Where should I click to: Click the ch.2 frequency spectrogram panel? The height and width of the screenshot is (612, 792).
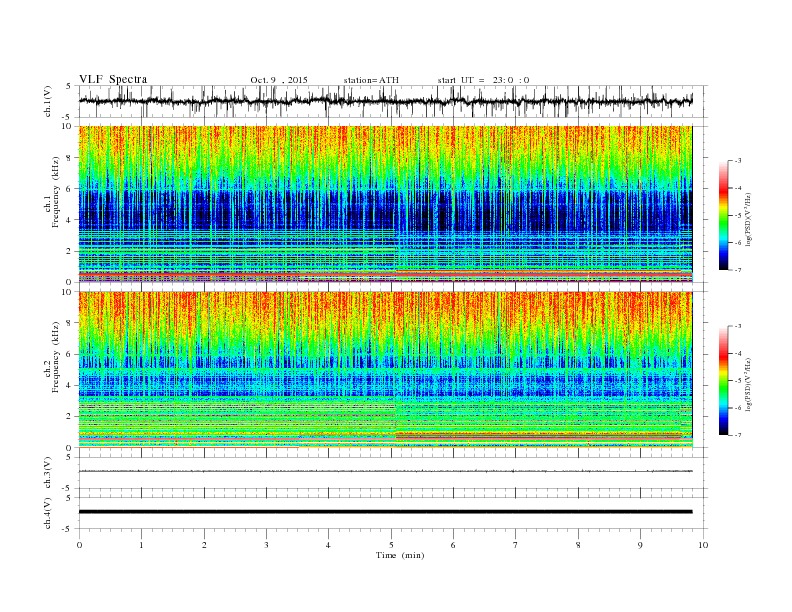pyautogui.click(x=385, y=370)
